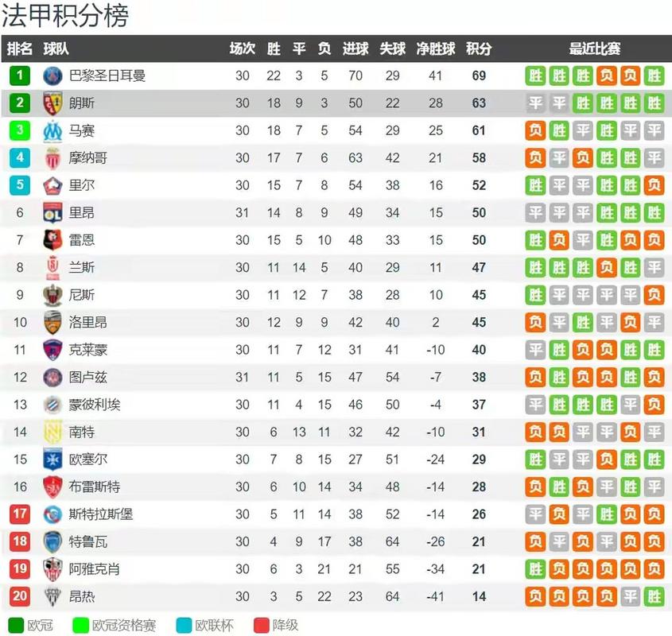Image resolution: width=672 pixels, height=636 pixels.
Task: Click rank badge 20 for 昂热
Action: click(x=20, y=596)
